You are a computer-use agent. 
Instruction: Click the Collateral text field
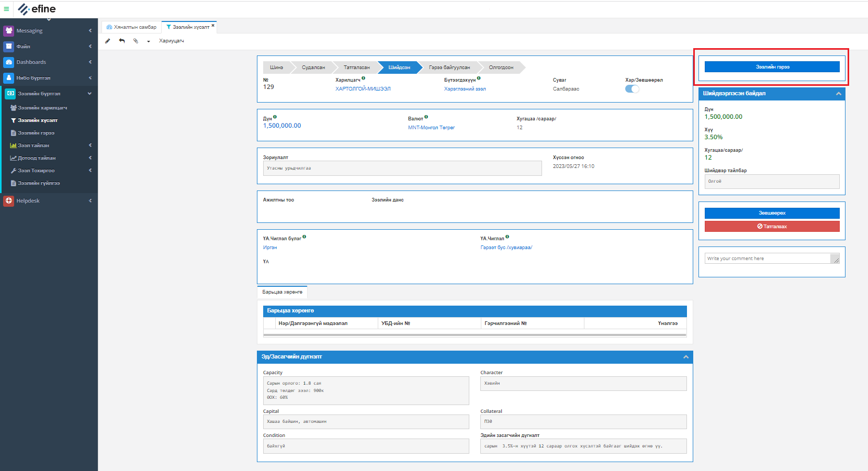(583, 422)
